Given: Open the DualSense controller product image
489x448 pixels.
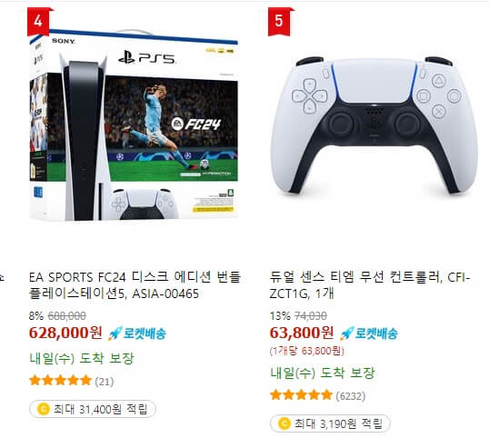Looking at the screenshot, I should [x=374, y=124].
